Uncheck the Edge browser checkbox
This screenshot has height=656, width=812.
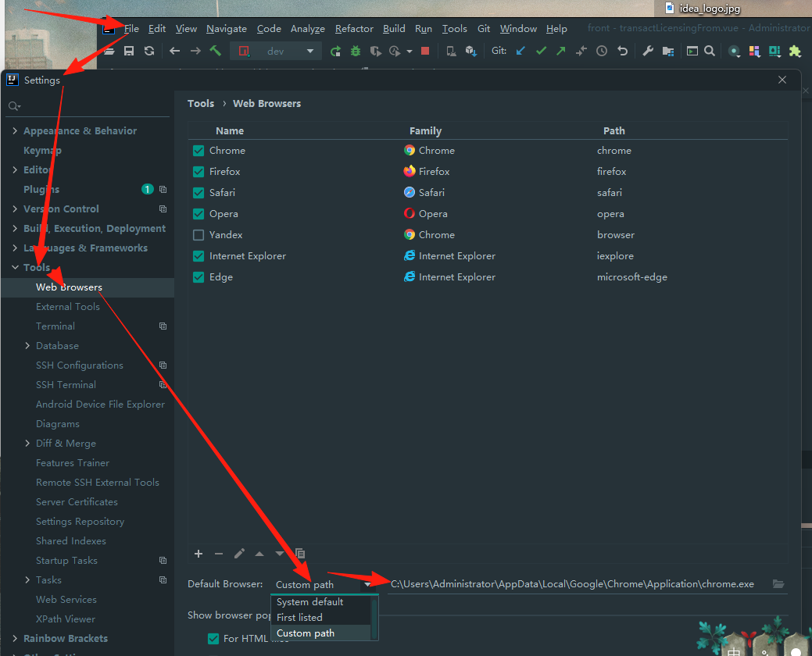click(199, 277)
